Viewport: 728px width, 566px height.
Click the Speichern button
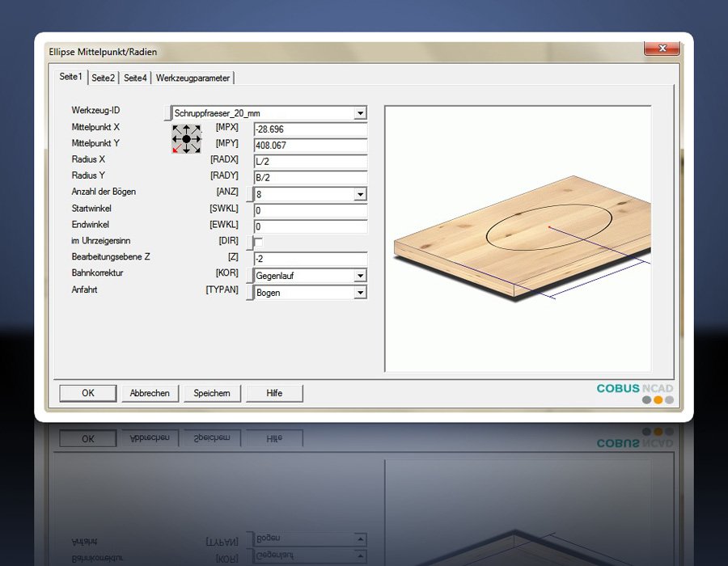tap(212, 393)
